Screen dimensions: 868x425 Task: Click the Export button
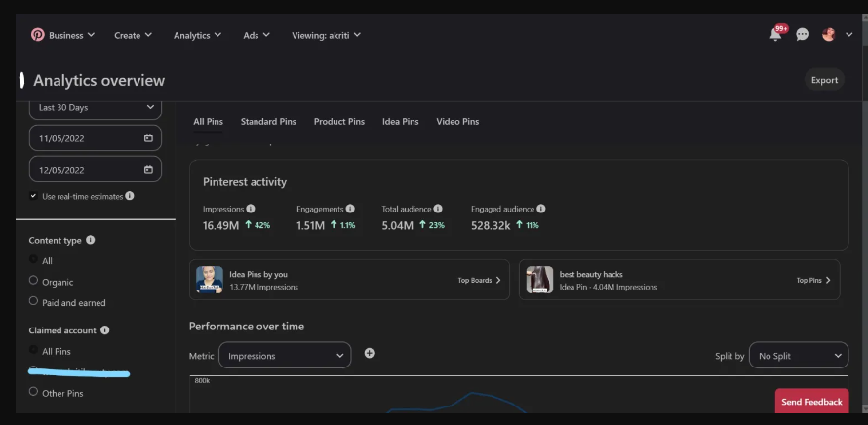coord(824,80)
